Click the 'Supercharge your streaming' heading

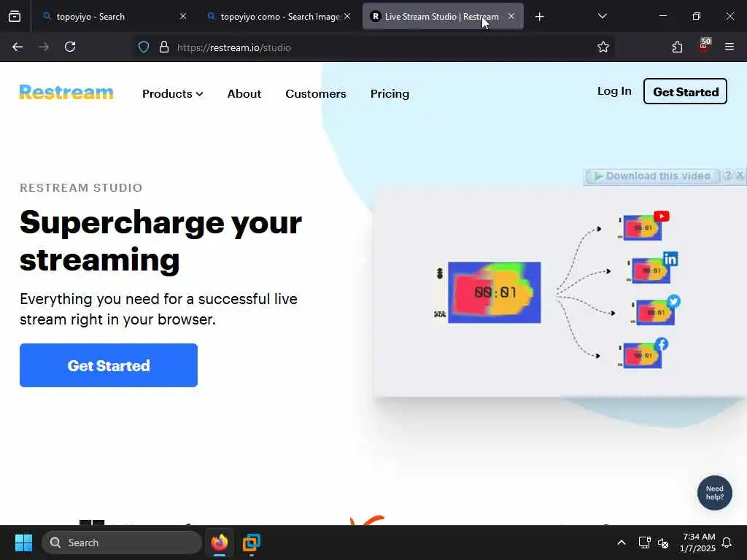point(160,241)
